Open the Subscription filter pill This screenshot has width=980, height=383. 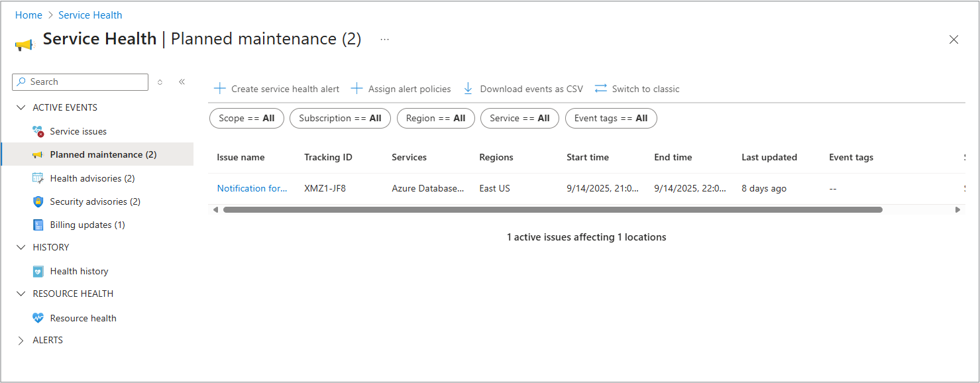click(340, 119)
